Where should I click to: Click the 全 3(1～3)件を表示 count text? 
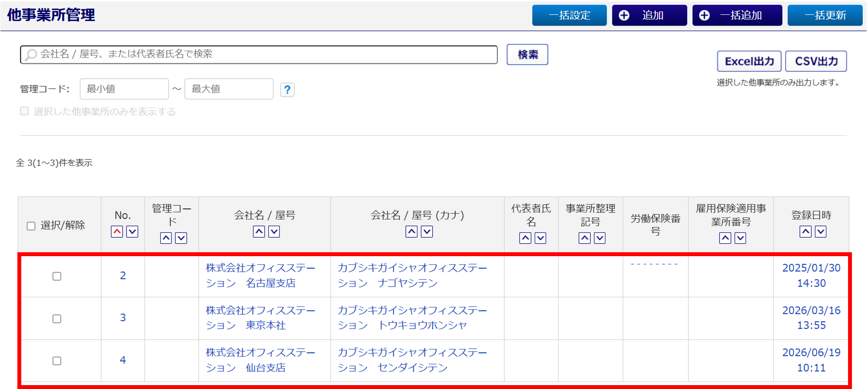click(54, 163)
